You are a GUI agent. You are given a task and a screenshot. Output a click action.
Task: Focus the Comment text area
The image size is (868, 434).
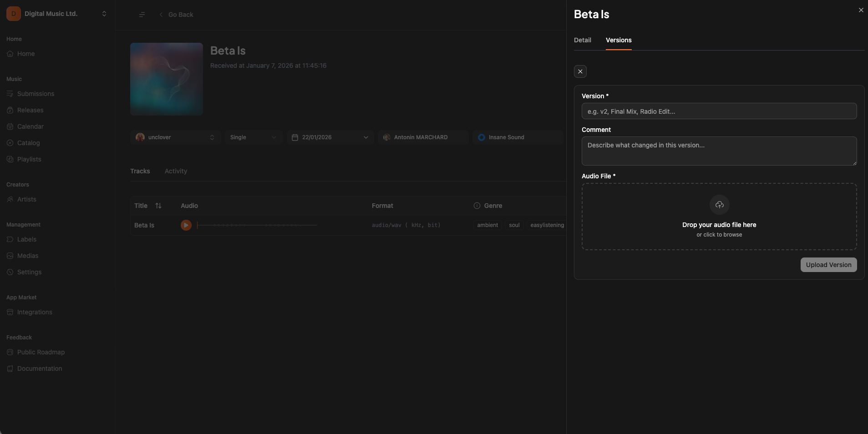(719, 151)
